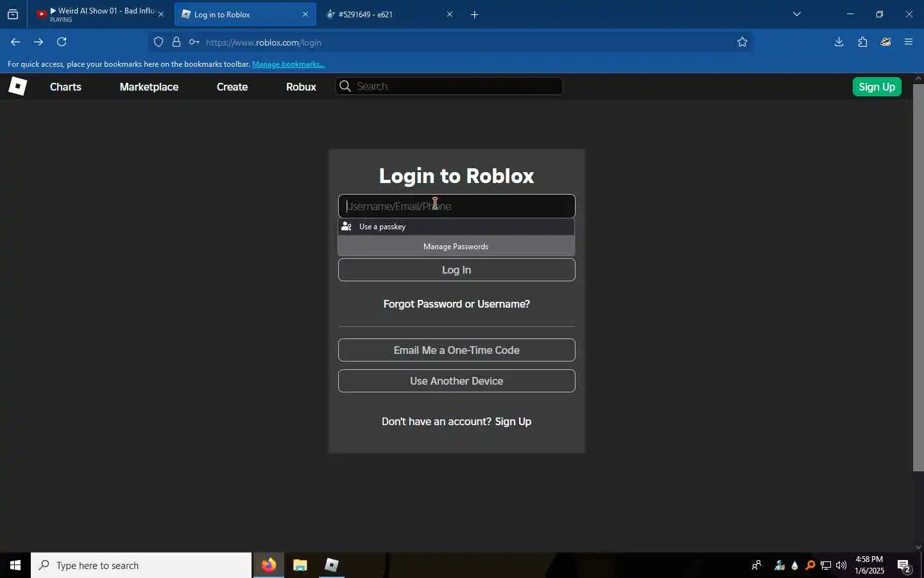
Task: Open the Firefox downloads panel
Action: point(839,42)
